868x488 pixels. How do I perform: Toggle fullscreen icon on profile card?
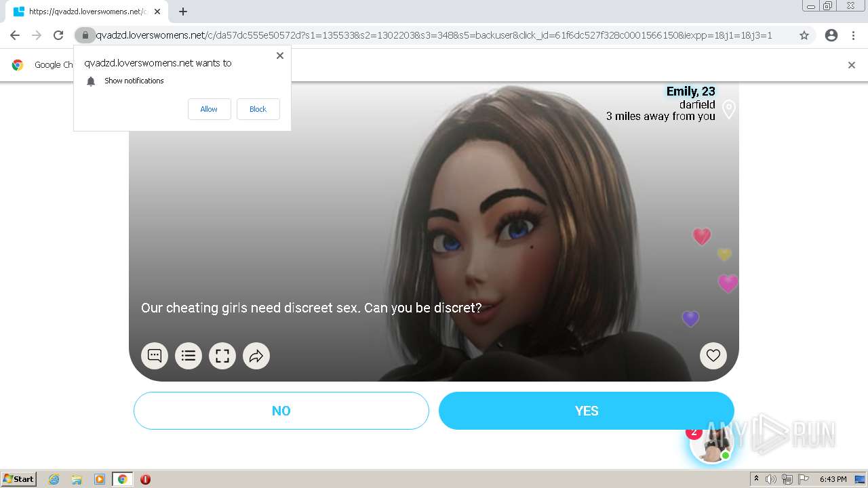pyautogui.click(x=222, y=355)
